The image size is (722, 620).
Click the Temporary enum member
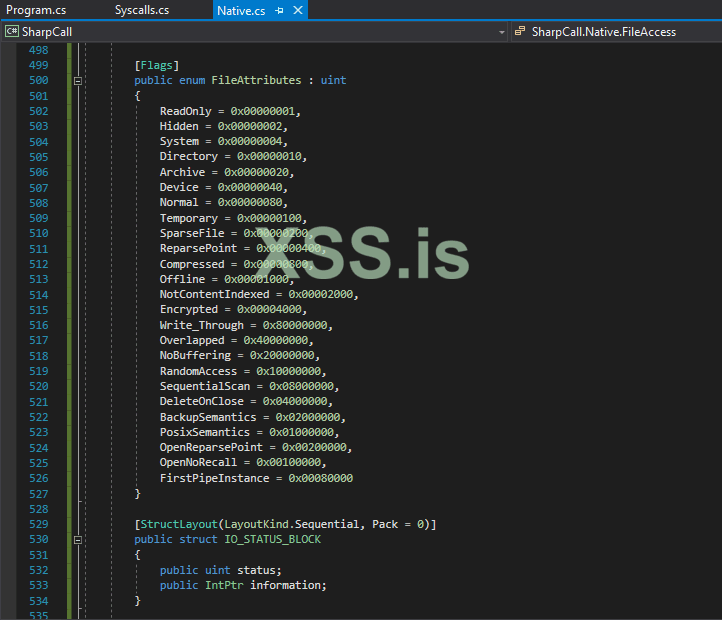(189, 218)
